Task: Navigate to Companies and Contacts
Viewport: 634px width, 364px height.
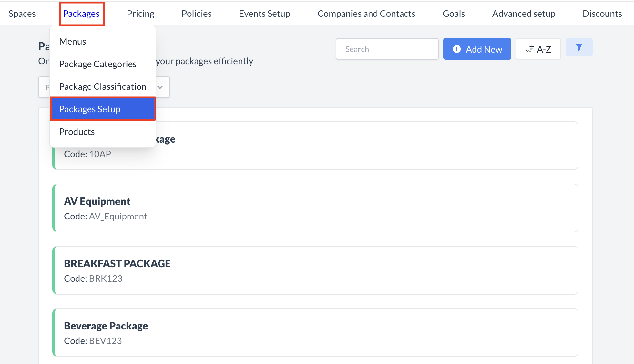Action: (366, 13)
